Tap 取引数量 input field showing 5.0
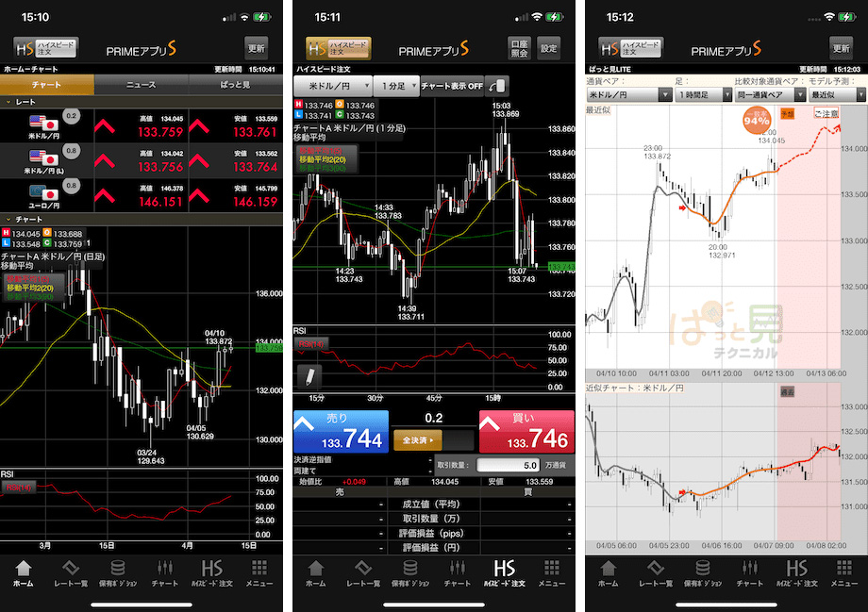The width and height of the screenshot is (868, 612). click(x=508, y=465)
